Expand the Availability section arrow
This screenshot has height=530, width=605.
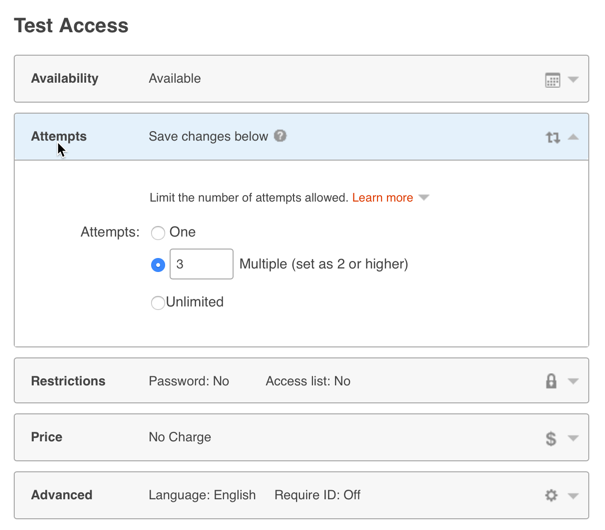(x=573, y=80)
